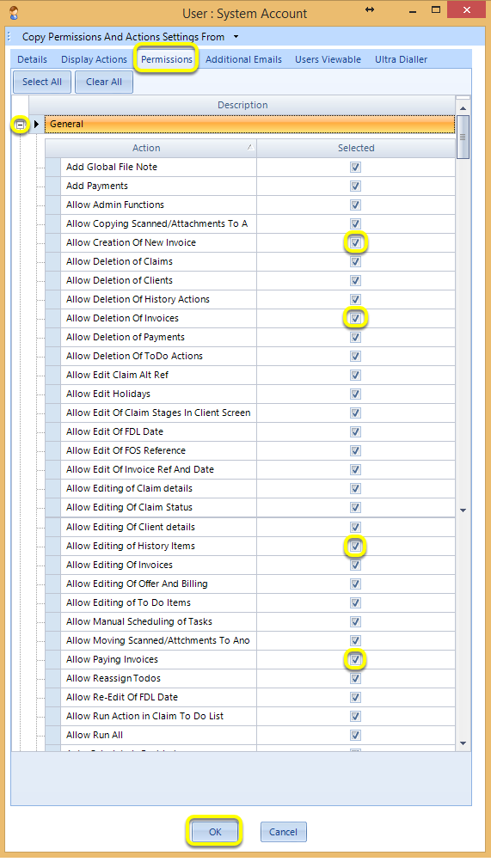Select Allow Moving Scanned/Attchments To Ano row
The height and width of the screenshot is (868, 491).
click(250, 640)
